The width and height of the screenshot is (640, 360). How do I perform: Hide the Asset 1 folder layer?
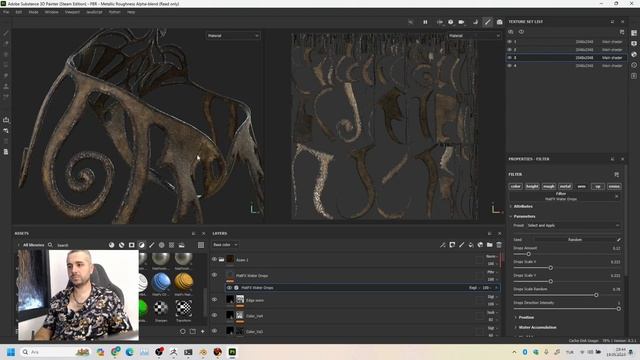(x=214, y=259)
